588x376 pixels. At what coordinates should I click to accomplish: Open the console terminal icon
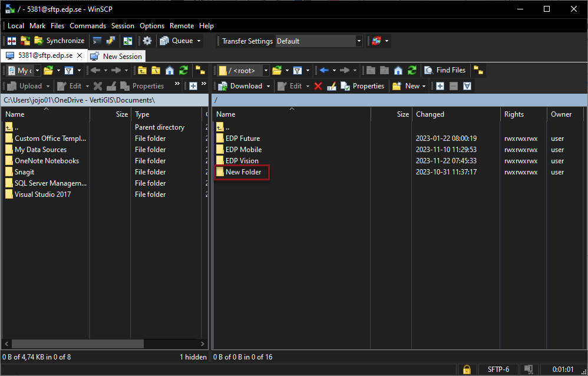(x=97, y=41)
